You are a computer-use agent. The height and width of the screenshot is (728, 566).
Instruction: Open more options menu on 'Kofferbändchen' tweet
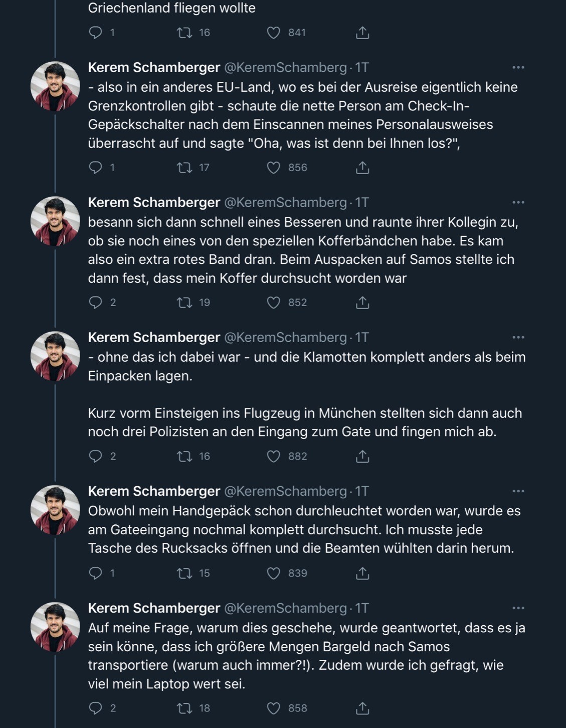tap(518, 202)
